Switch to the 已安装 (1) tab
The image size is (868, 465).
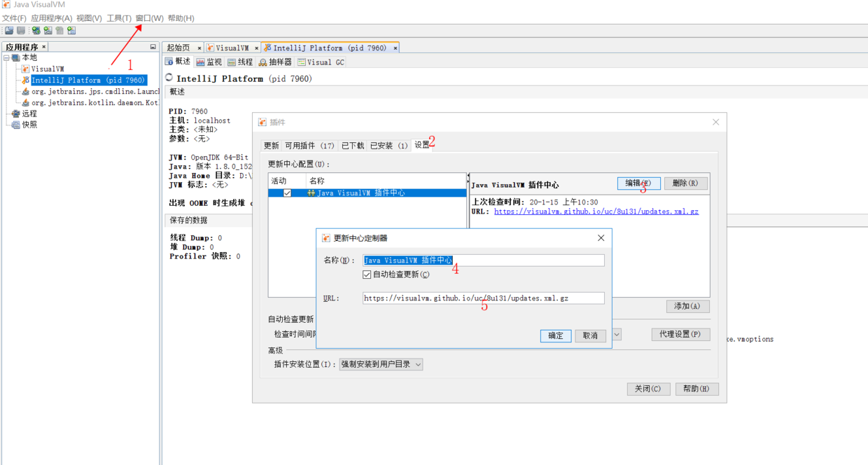tap(389, 146)
